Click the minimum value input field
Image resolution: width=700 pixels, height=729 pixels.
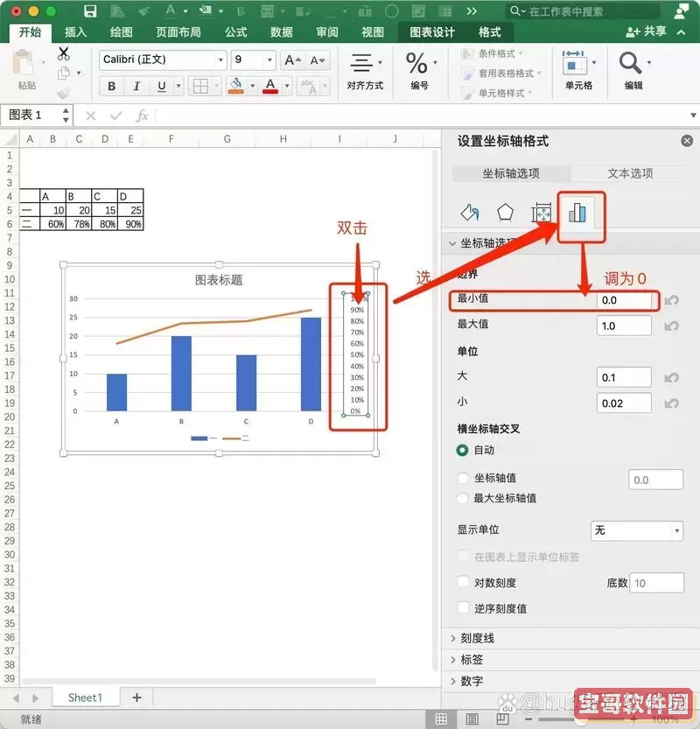624,300
